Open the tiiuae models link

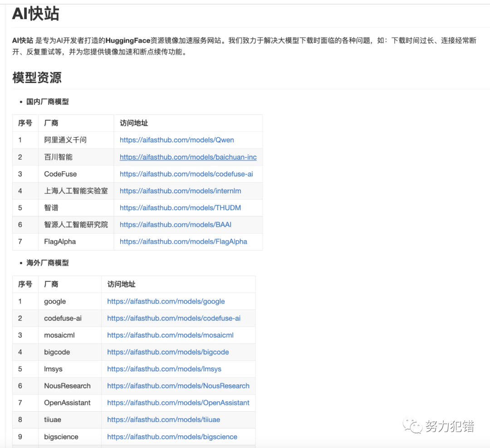[x=163, y=419]
